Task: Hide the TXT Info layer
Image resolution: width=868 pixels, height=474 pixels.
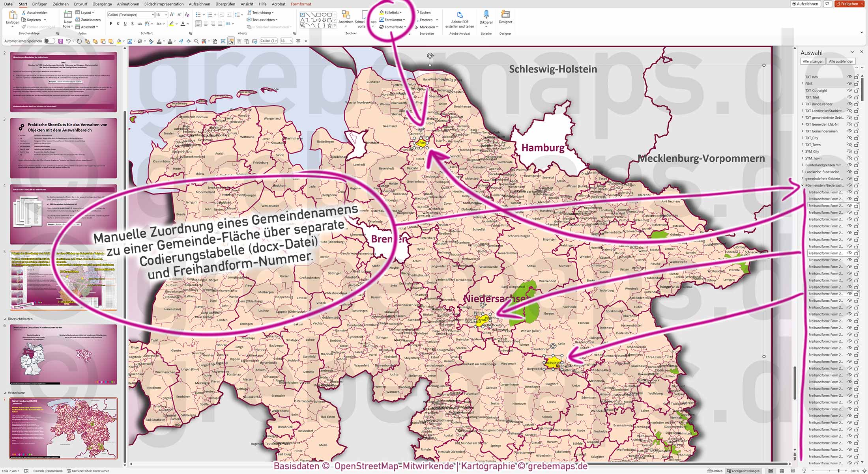Action: click(849, 77)
